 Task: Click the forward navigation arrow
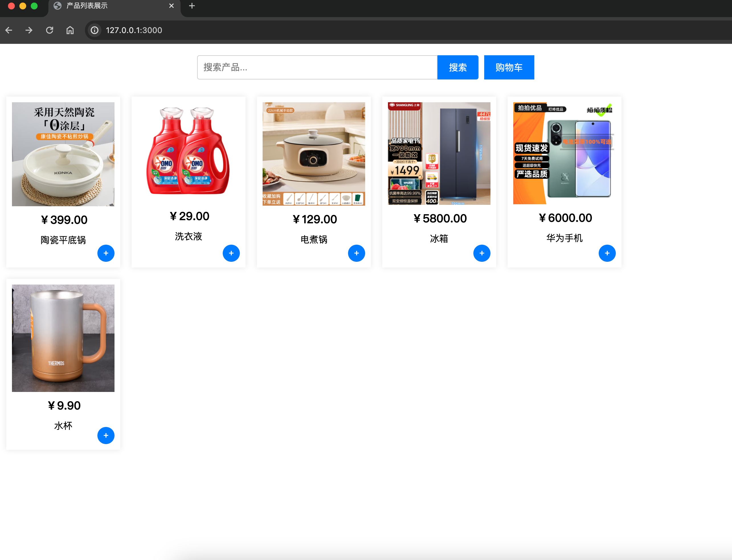pos(29,30)
